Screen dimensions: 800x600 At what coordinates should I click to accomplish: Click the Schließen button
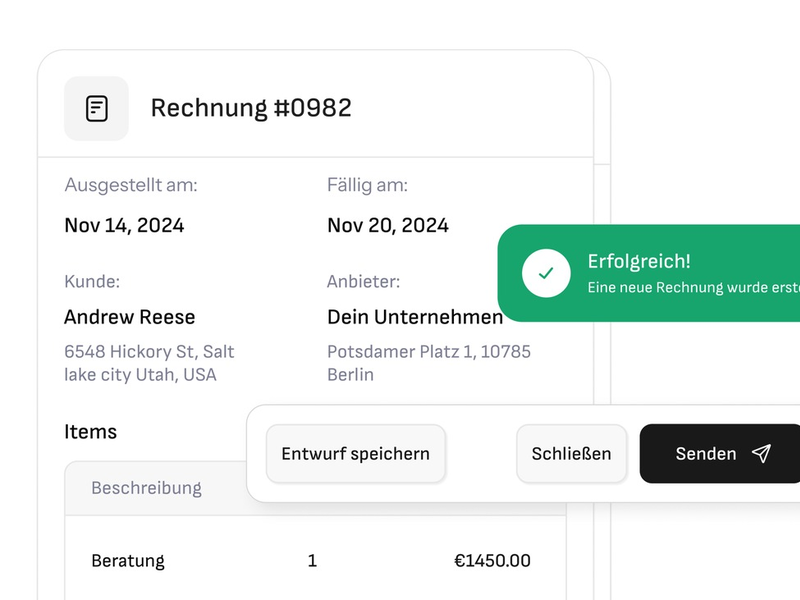[571, 453]
